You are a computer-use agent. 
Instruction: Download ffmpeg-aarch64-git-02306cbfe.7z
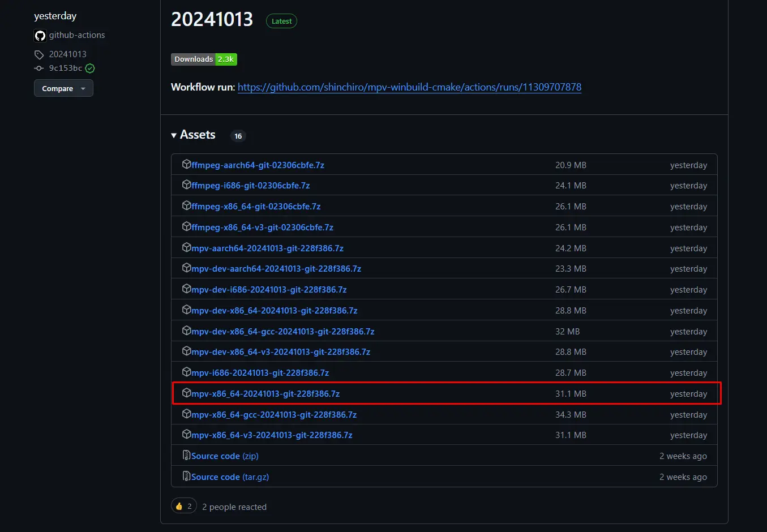click(x=258, y=165)
